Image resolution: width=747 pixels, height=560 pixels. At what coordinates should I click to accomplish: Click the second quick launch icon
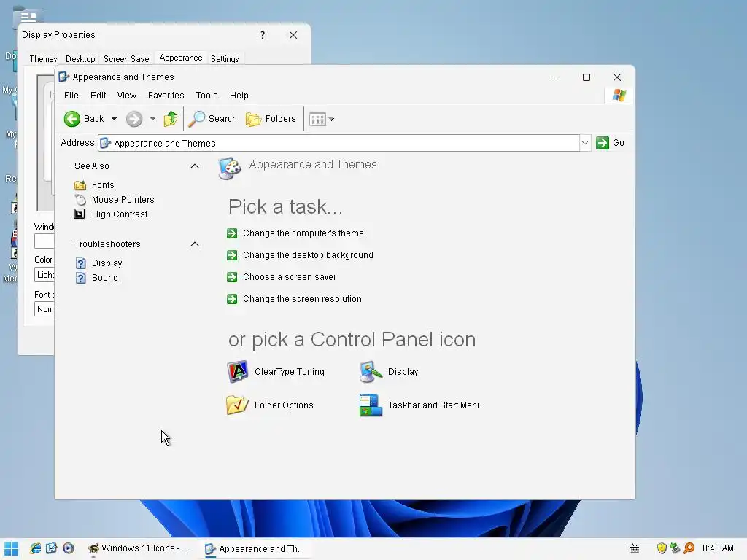tap(52, 548)
